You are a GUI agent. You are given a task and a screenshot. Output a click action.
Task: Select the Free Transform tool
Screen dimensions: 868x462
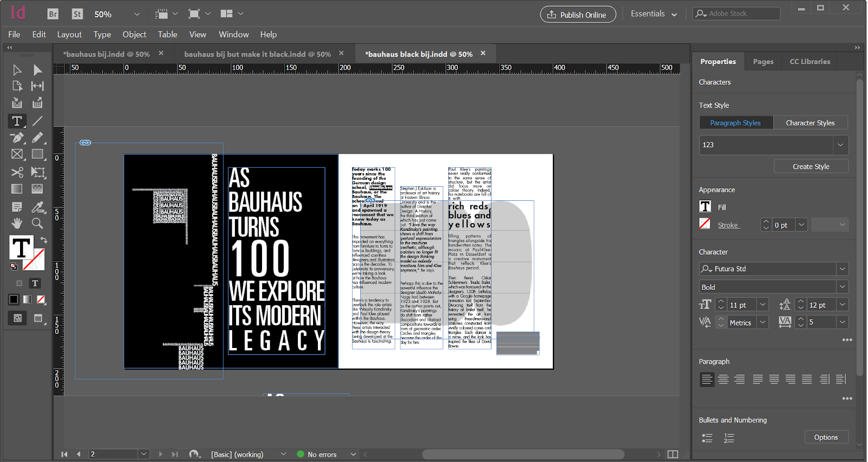pos(37,172)
